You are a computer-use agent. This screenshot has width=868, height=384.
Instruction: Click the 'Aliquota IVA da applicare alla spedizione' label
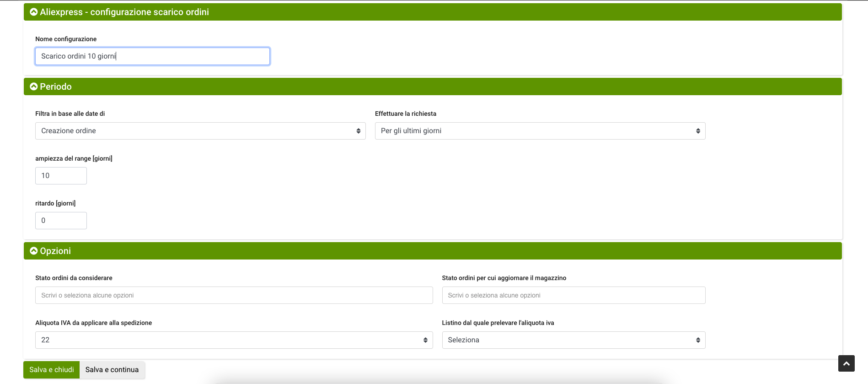[93, 323]
